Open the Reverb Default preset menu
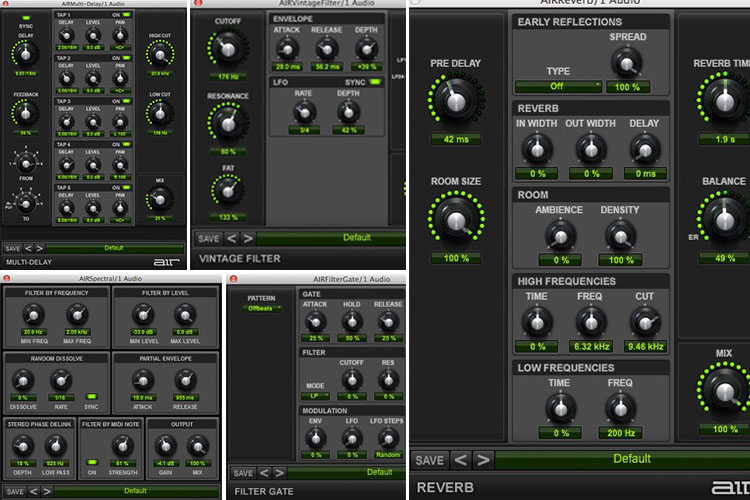Screen dimensions: 750x500 click(622, 459)
